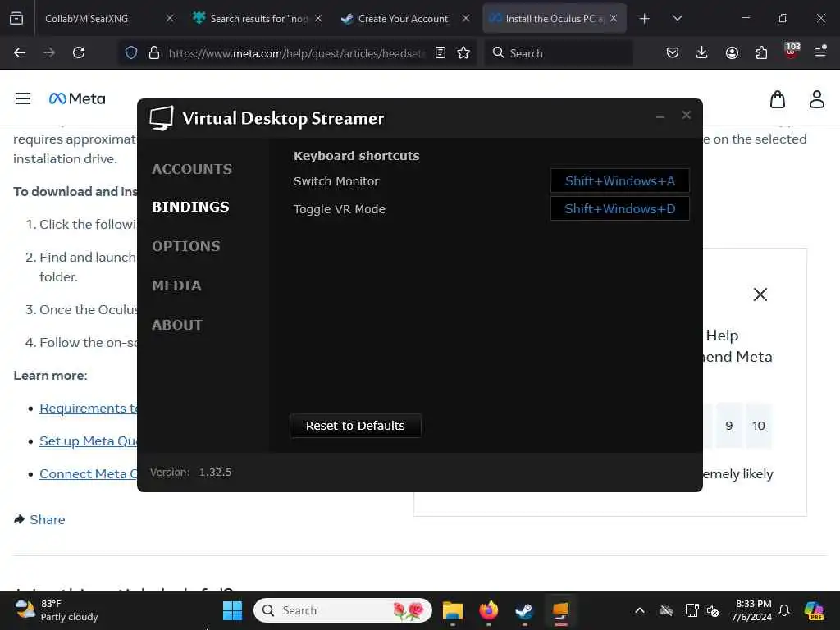
Task: Open File Explorer from the taskbar
Action: point(453,610)
